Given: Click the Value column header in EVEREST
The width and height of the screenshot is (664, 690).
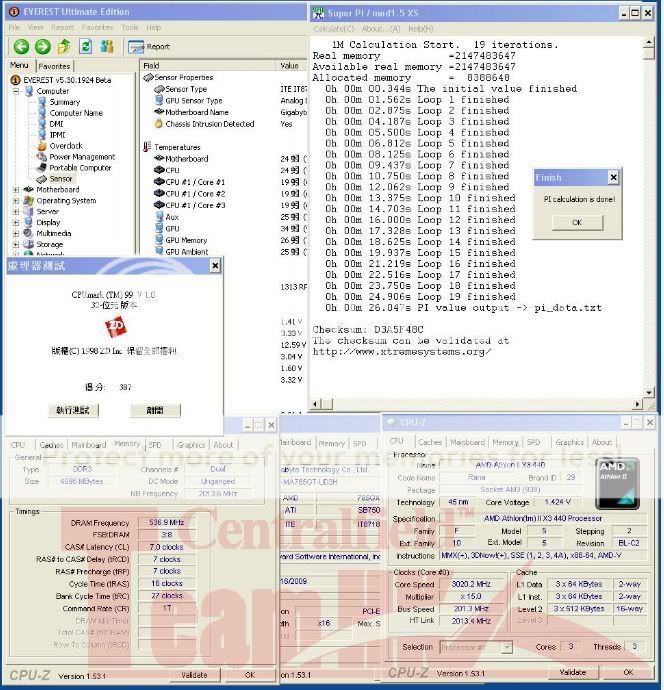Looking at the screenshot, I should click(x=289, y=66).
